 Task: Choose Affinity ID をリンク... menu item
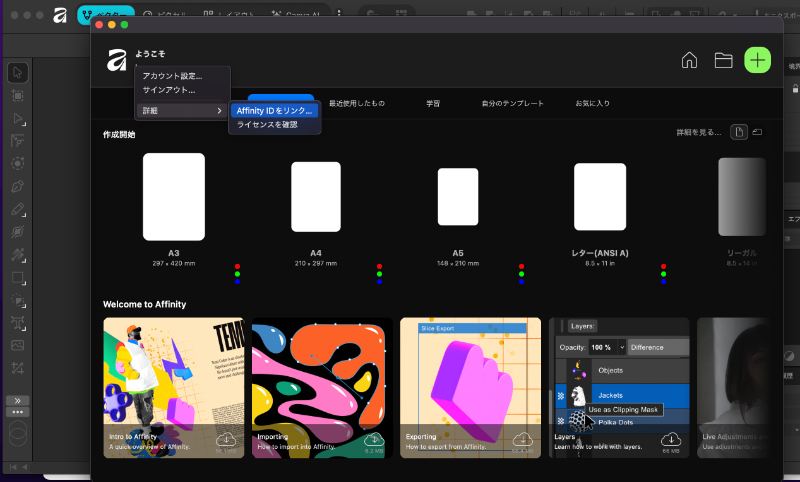pos(274,110)
